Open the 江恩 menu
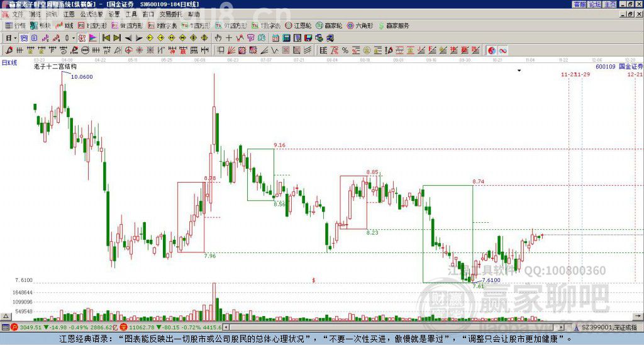 pos(69,14)
